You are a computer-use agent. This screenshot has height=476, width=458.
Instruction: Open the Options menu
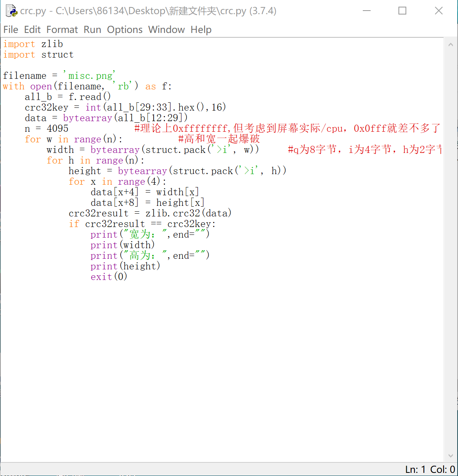(125, 29)
